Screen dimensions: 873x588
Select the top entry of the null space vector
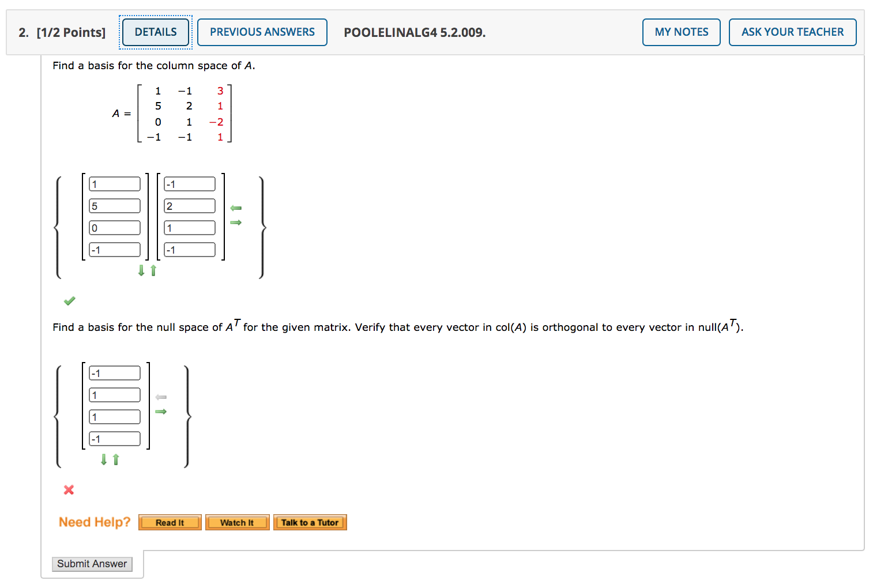click(x=114, y=372)
